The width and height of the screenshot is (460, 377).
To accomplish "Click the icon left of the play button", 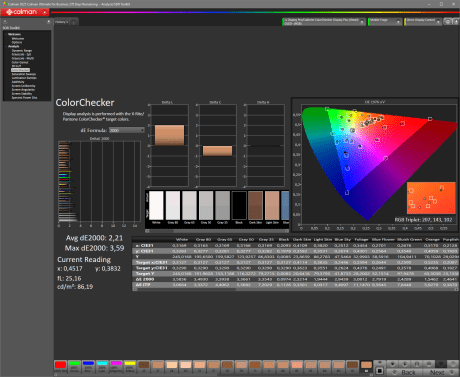I will [392, 364].
